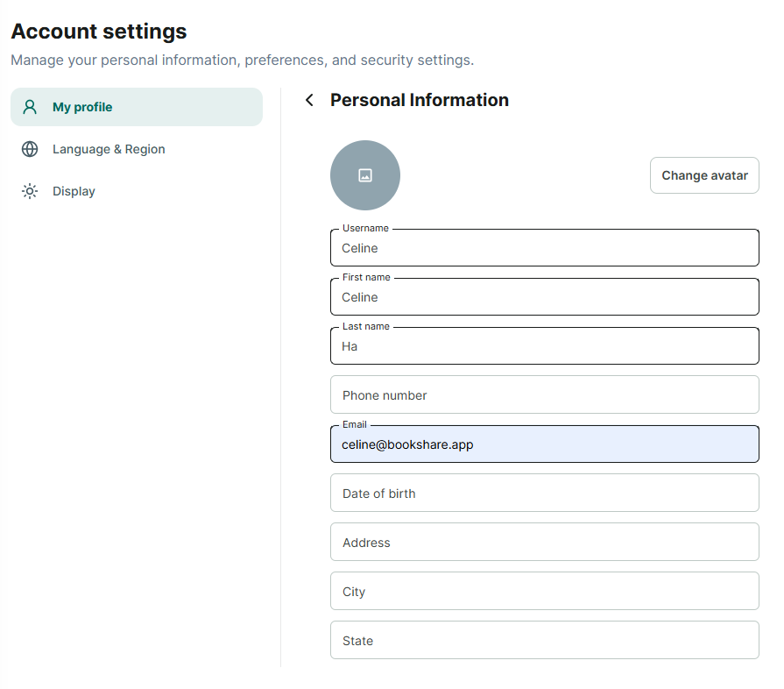The image size is (784, 689).
Task: Click the Email field with celine@bookshare.app
Action: click(545, 444)
